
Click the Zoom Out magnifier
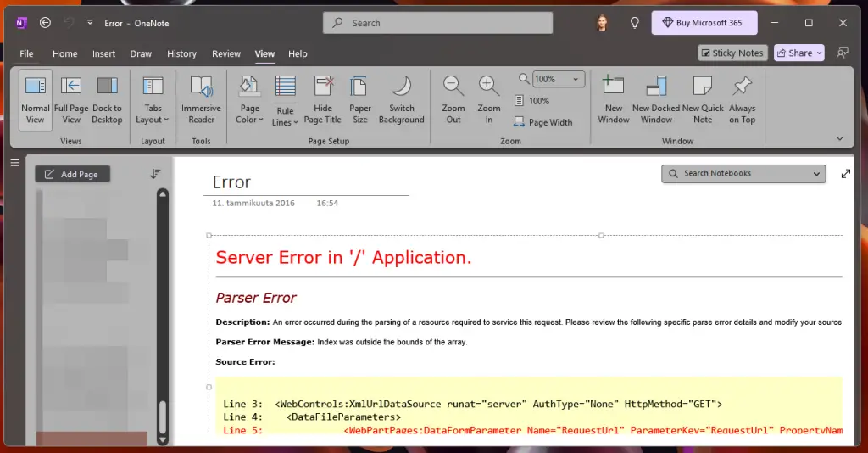coord(453,99)
